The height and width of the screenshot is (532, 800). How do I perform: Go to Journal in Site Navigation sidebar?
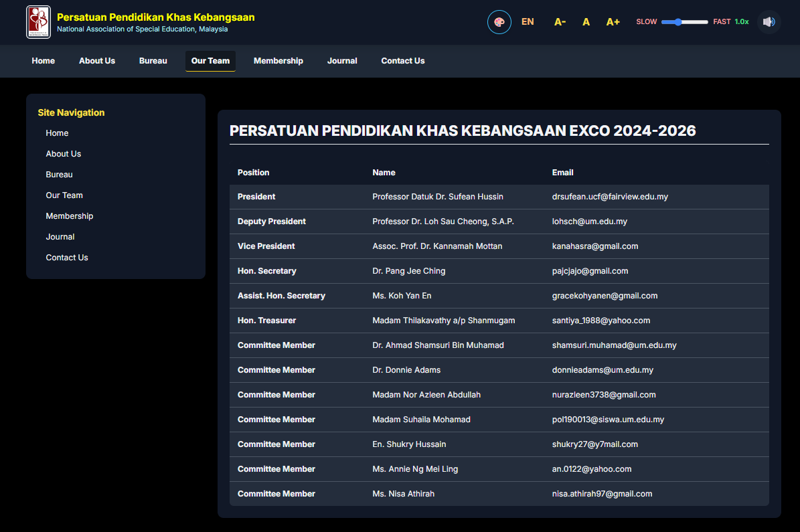60,237
